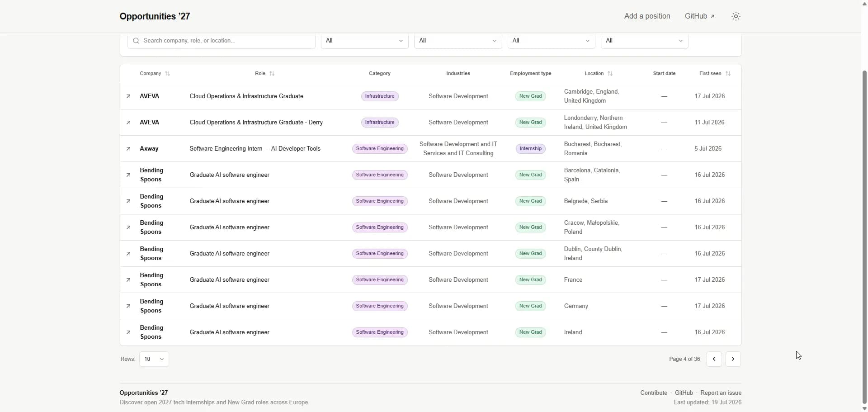Click the '5 Jul 2026' first seen date

[x=708, y=149]
